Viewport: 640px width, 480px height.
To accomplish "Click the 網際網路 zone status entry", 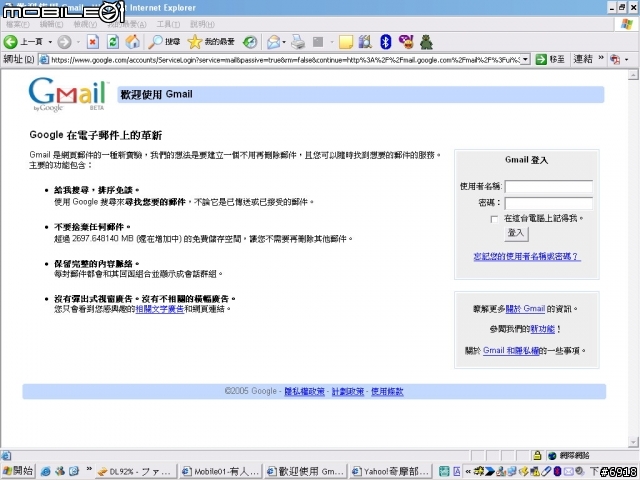I will 569,456.
